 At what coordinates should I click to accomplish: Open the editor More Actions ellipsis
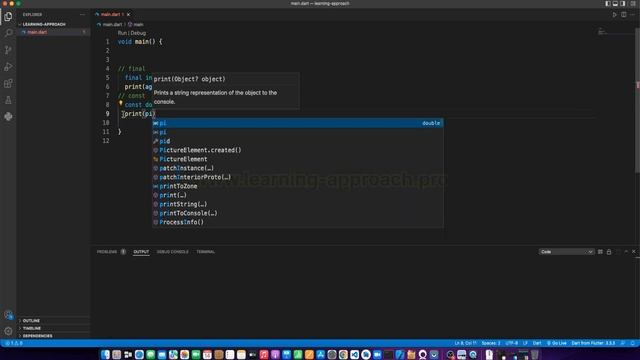pos(633,15)
